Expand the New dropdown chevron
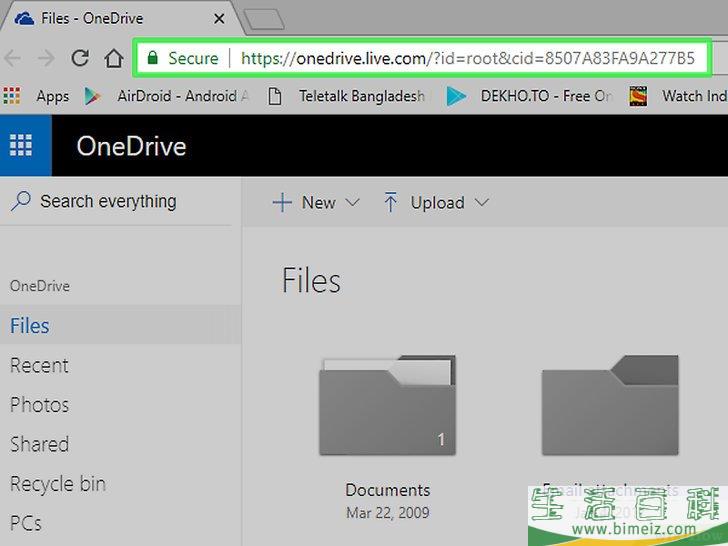Screen dimensions: 728x546 tap(352, 202)
